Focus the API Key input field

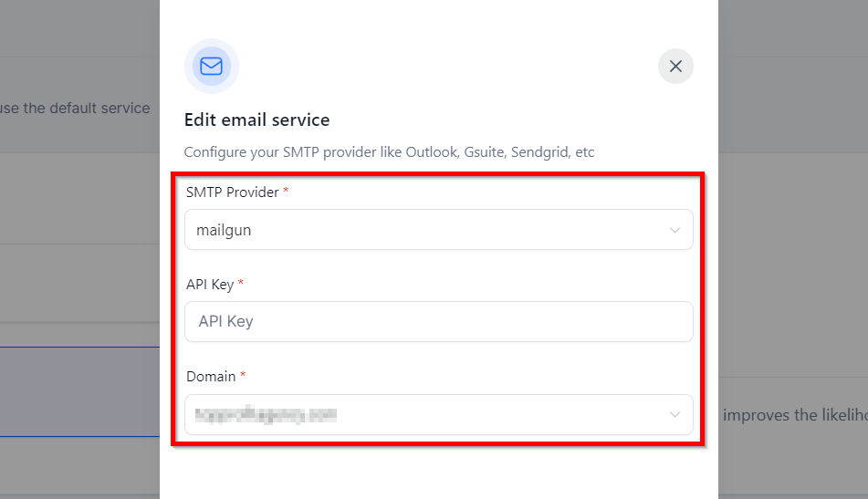(x=438, y=321)
